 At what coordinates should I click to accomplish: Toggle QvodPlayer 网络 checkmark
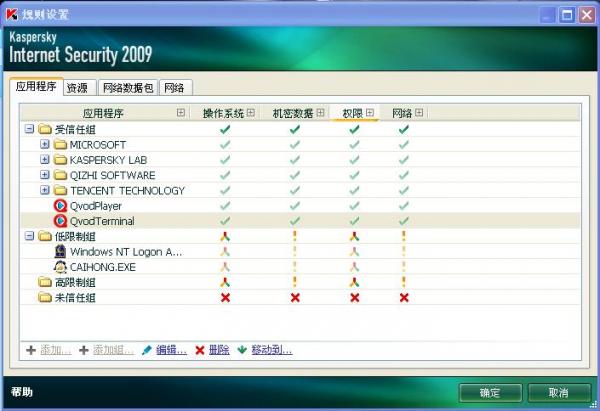[404, 206]
